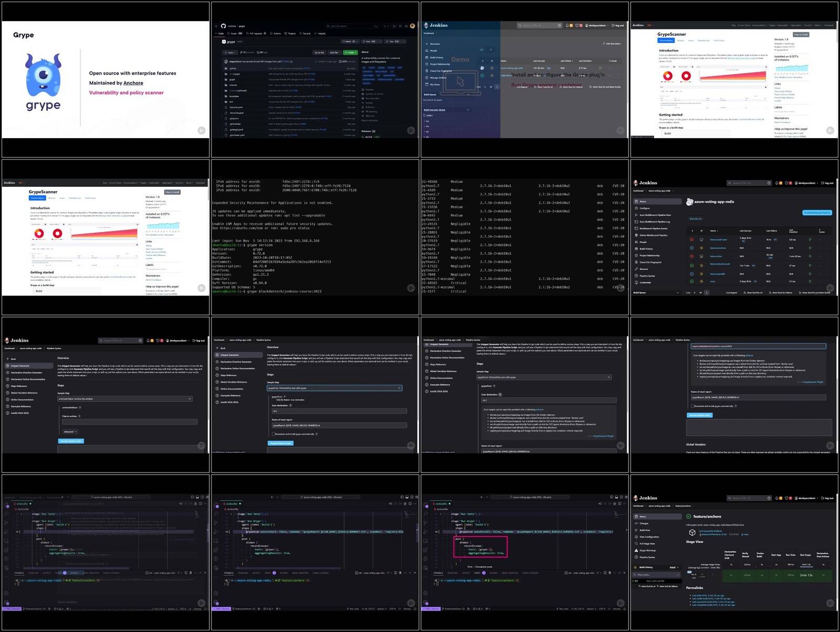Click log out in feature/anchore Jenkins thumbnail header
Screen dimensions: 840x632
click(827, 498)
